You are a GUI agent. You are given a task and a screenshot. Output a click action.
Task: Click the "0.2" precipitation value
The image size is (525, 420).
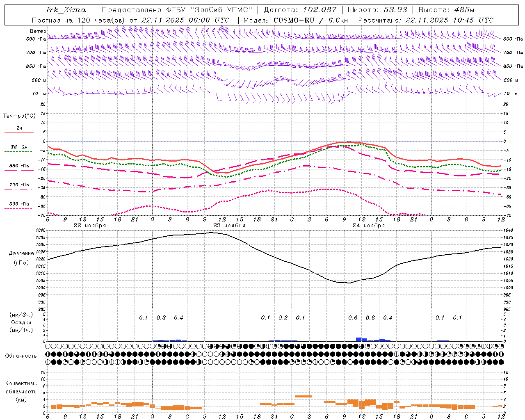click(283, 317)
